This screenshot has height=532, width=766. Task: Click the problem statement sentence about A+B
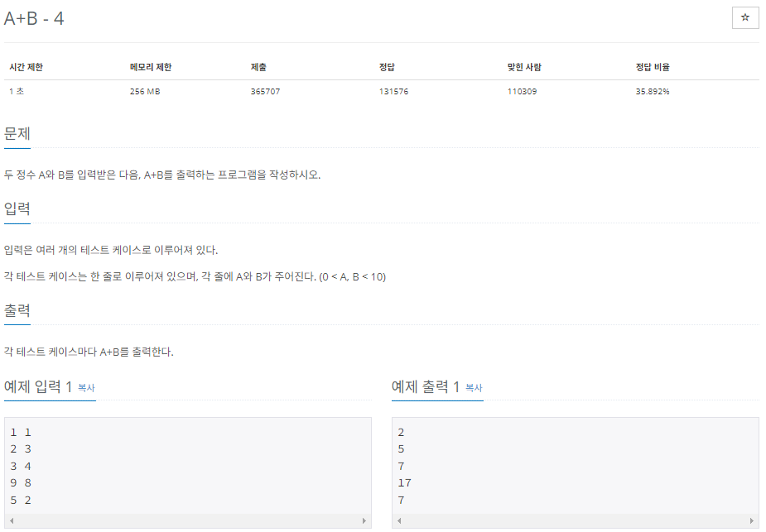click(x=162, y=175)
